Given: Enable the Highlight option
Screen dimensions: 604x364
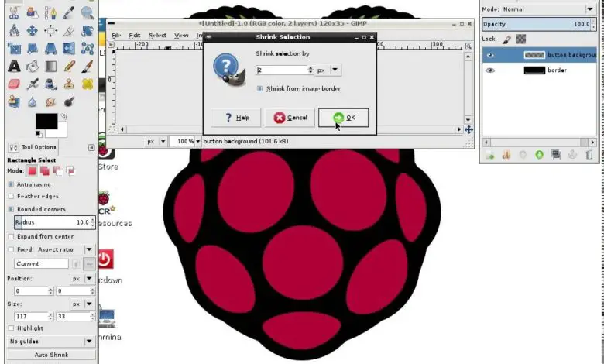Looking at the screenshot, I should pyautogui.click(x=11, y=328).
